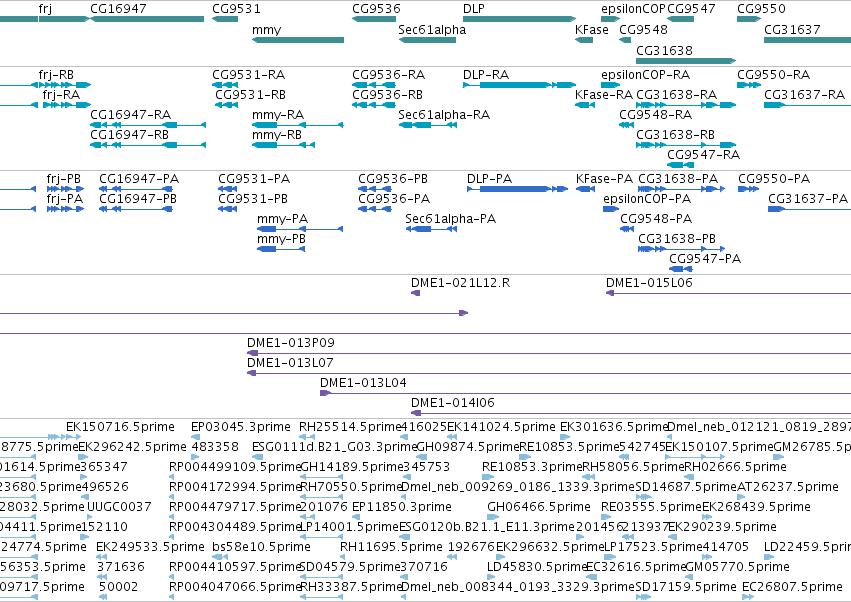Screen dimensions: 851x602
Task: Select the CG16947-PB protein label
Action: tap(138, 199)
